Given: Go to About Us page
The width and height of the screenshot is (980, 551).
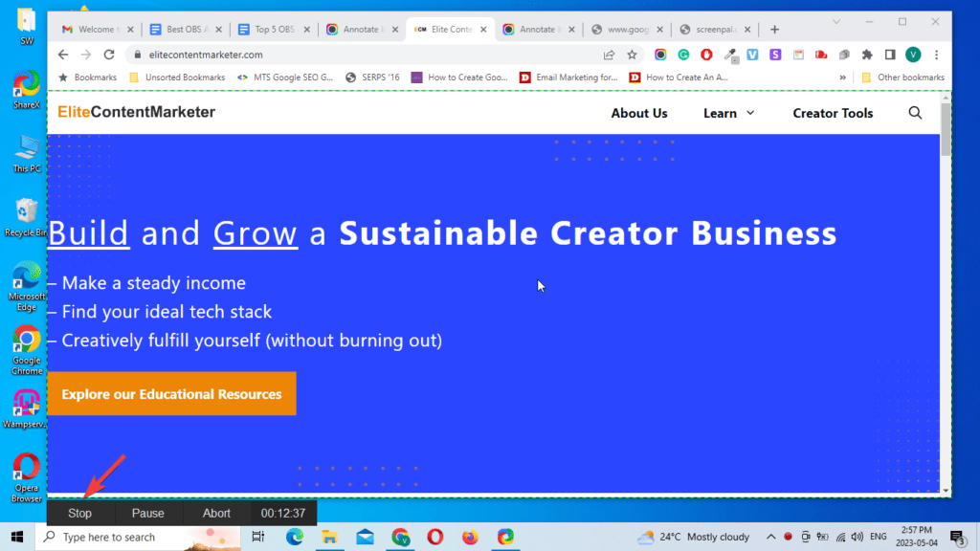Looking at the screenshot, I should pos(639,113).
